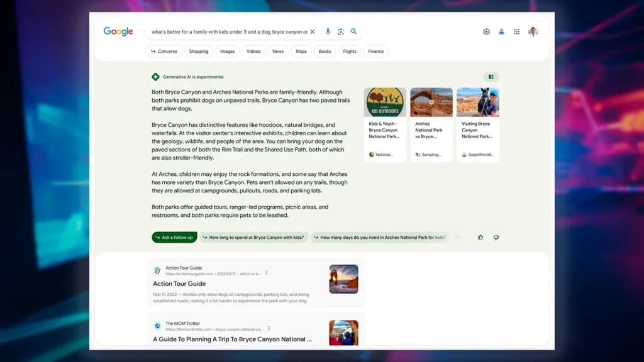This screenshot has width=644, height=362.
Task: Open your Google account profile avatar
Action: click(x=532, y=31)
